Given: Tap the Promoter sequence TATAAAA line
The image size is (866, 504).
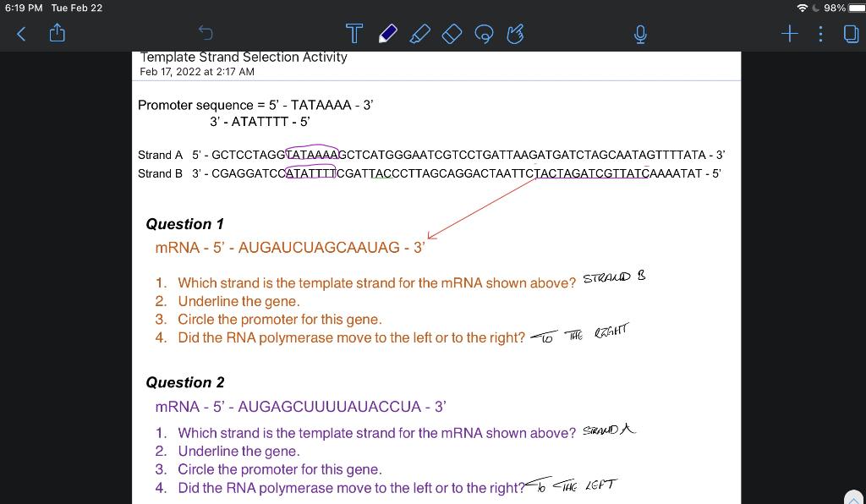Looking at the screenshot, I should click(255, 105).
